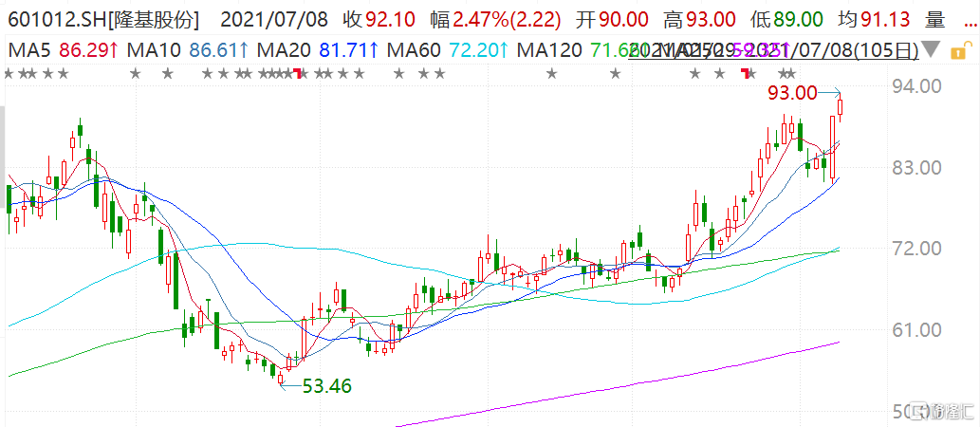980x427 pixels.
Task: Click the opening price 开90.00
Action: pyautogui.click(x=611, y=20)
